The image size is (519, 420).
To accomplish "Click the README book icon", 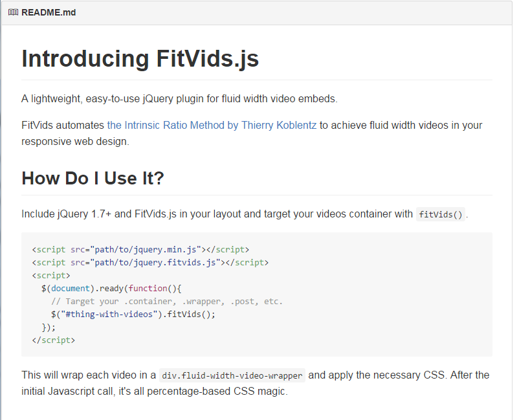I will click(x=13, y=12).
